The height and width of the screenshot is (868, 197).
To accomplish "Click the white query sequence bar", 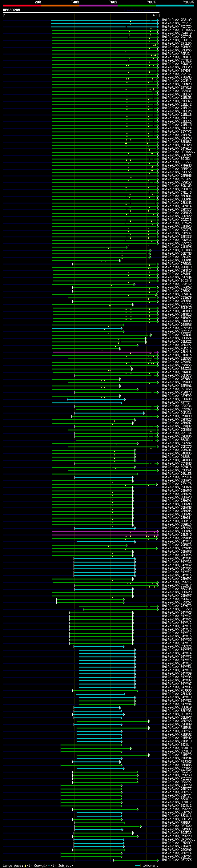I will click(81, 13).
